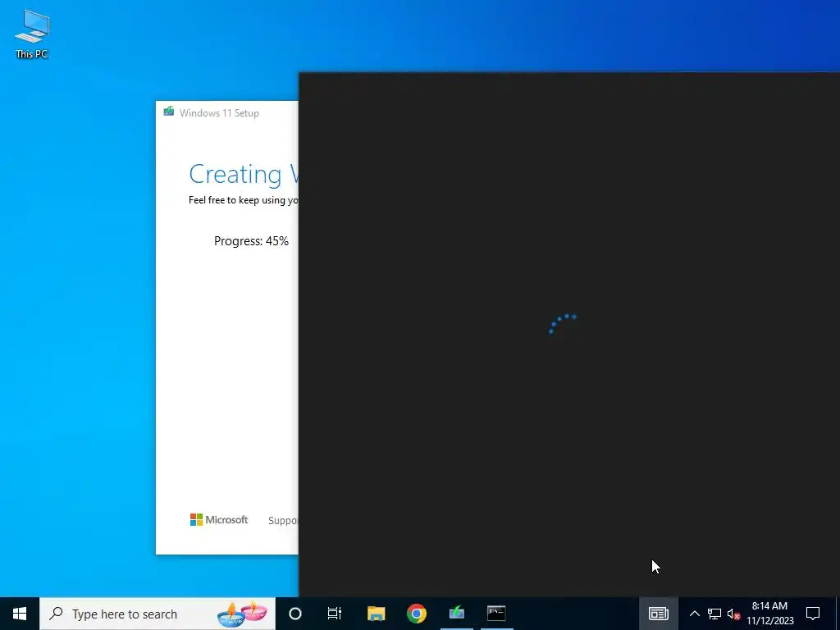Click the taskbar search box
The width and height of the screenshot is (840, 630).
pos(157,614)
